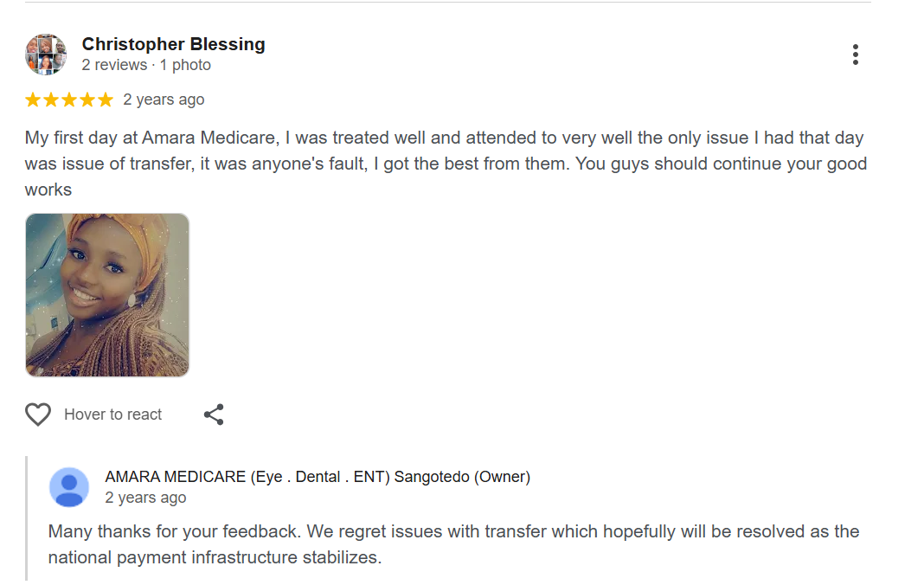Click the second star of the rating

(x=51, y=100)
